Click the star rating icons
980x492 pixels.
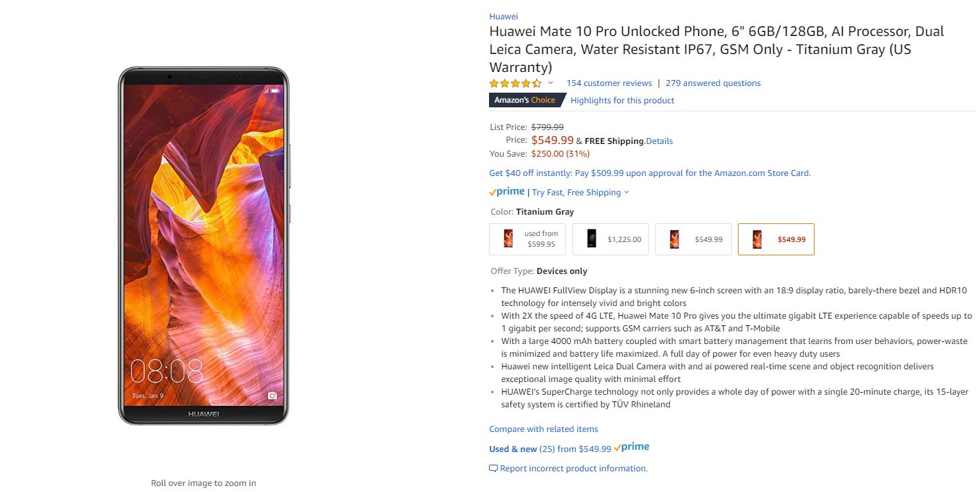click(515, 83)
